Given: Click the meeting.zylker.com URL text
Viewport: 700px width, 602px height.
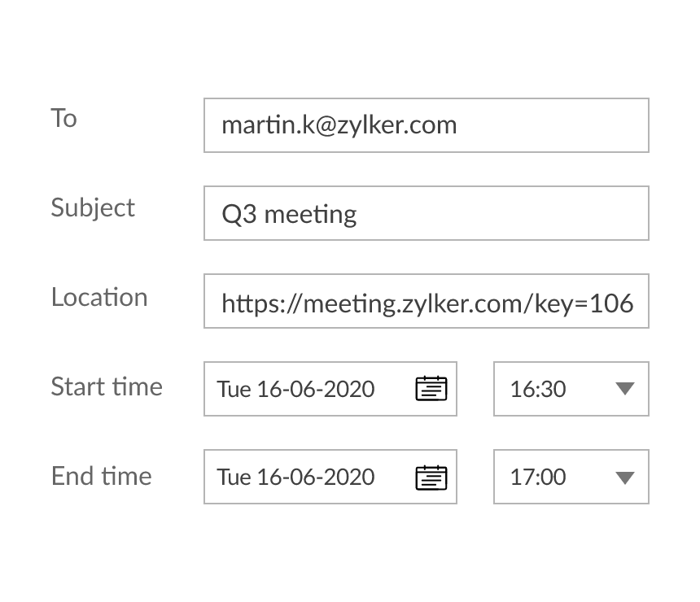Looking at the screenshot, I should tap(407, 303).
